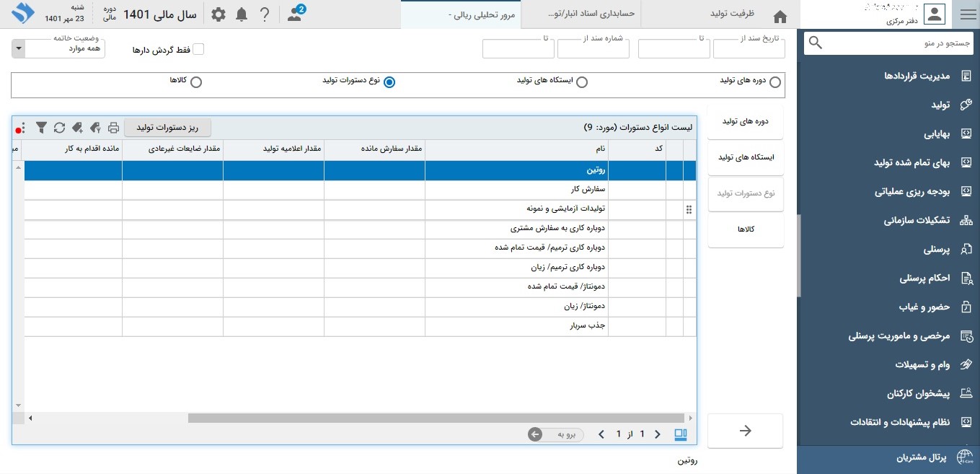
Task: Switch to حسابداری اسناد انبار tab
Action: (x=581, y=14)
